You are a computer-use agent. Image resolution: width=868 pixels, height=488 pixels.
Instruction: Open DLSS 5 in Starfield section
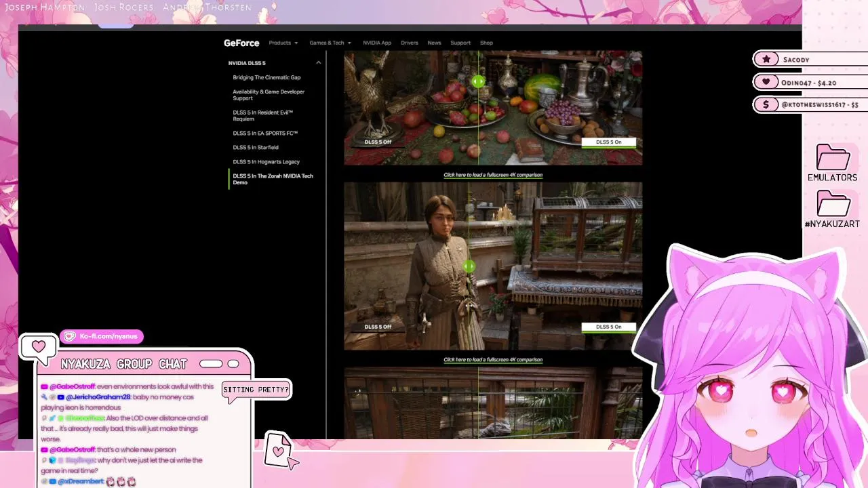tap(256, 148)
